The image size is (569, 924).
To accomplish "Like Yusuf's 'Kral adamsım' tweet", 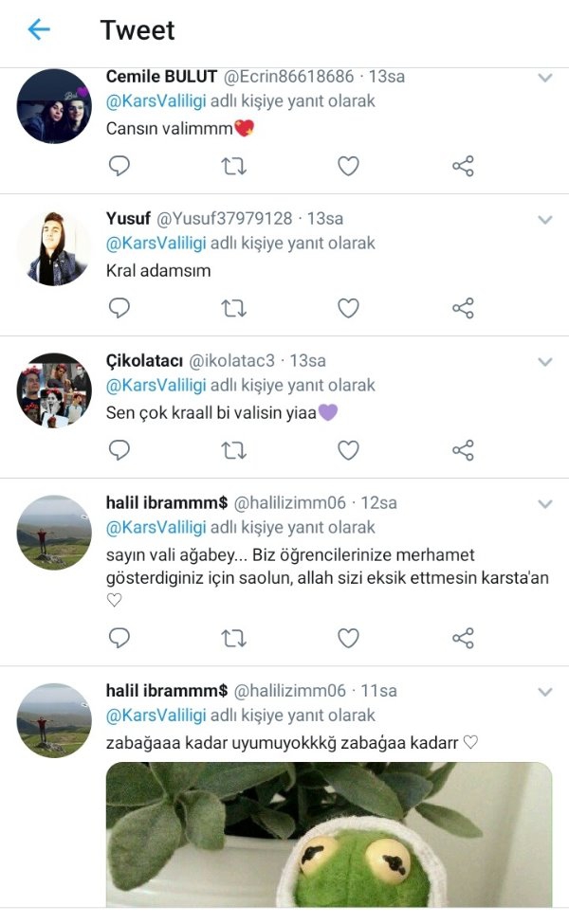I will 348,308.
